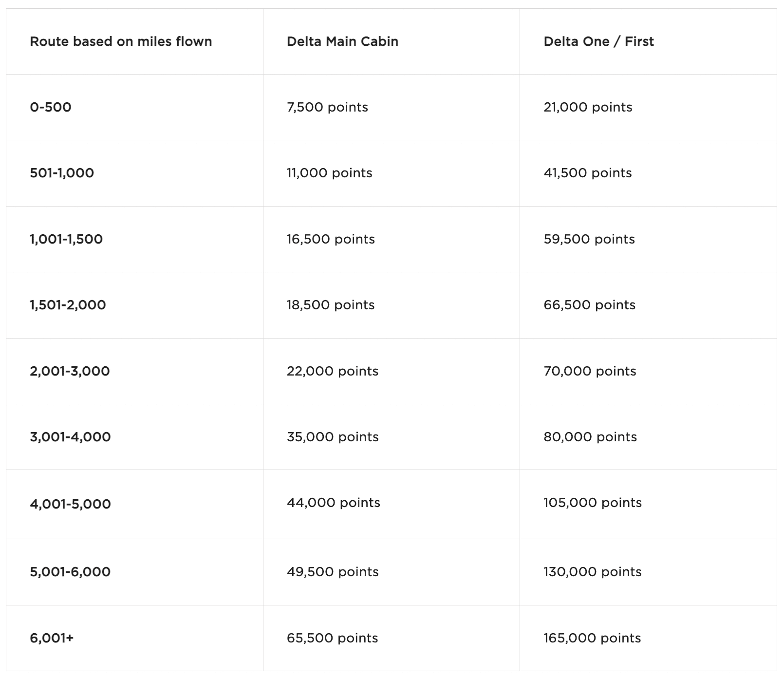Select the 2,001-3,000 route label
The width and height of the screenshot is (784, 678).
pos(70,371)
